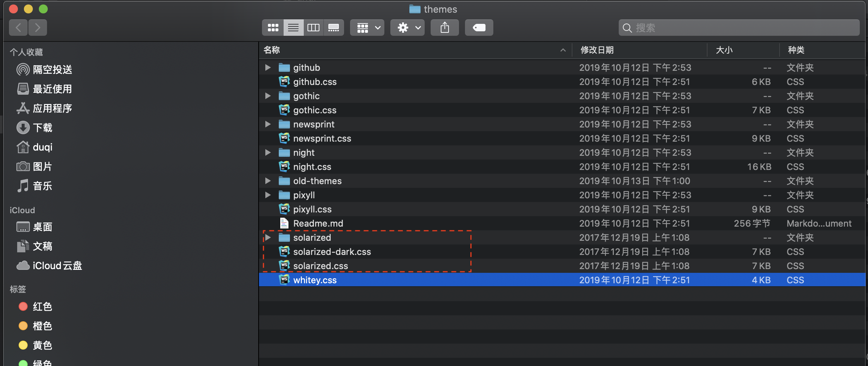Click the tag icon in the toolbar
This screenshot has width=868, height=366.
tap(479, 27)
